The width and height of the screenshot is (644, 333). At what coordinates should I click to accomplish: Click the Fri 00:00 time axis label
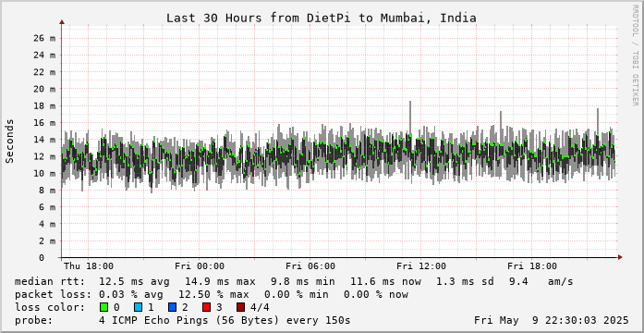(x=200, y=266)
